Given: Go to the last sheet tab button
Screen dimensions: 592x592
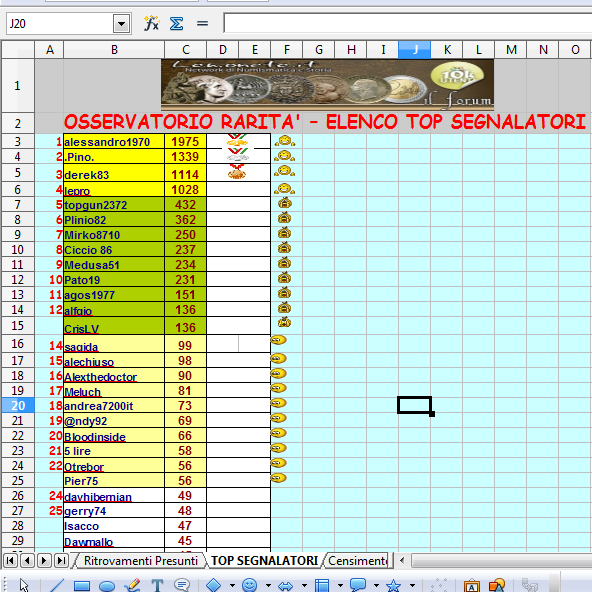Looking at the screenshot, I should 61,560.
